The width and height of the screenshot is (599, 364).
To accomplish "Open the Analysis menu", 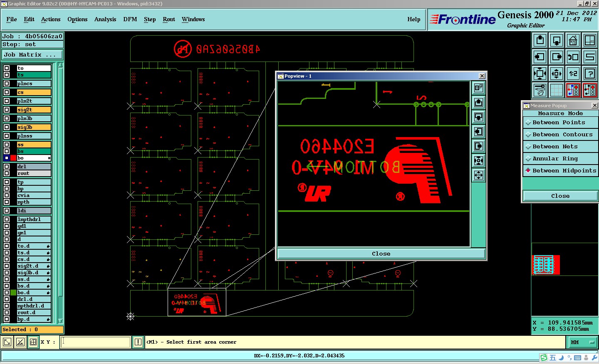I will 105,20.
